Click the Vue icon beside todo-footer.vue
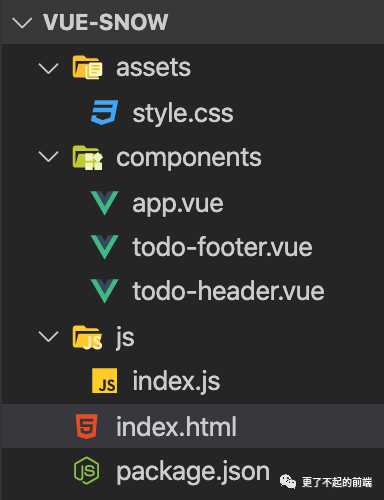The image size is (384, 500). [104, 247]
